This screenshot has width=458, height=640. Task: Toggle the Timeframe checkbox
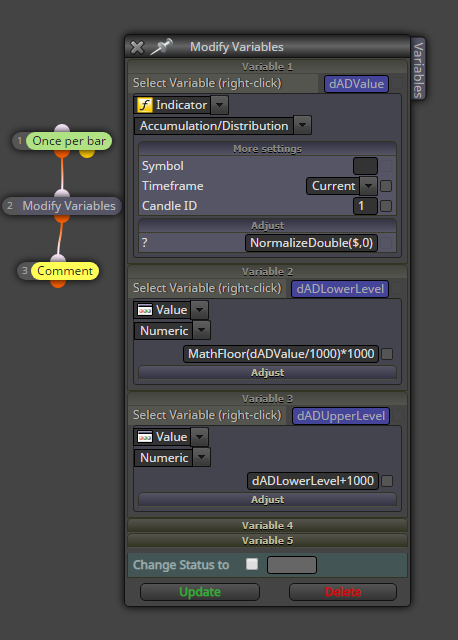386,186
